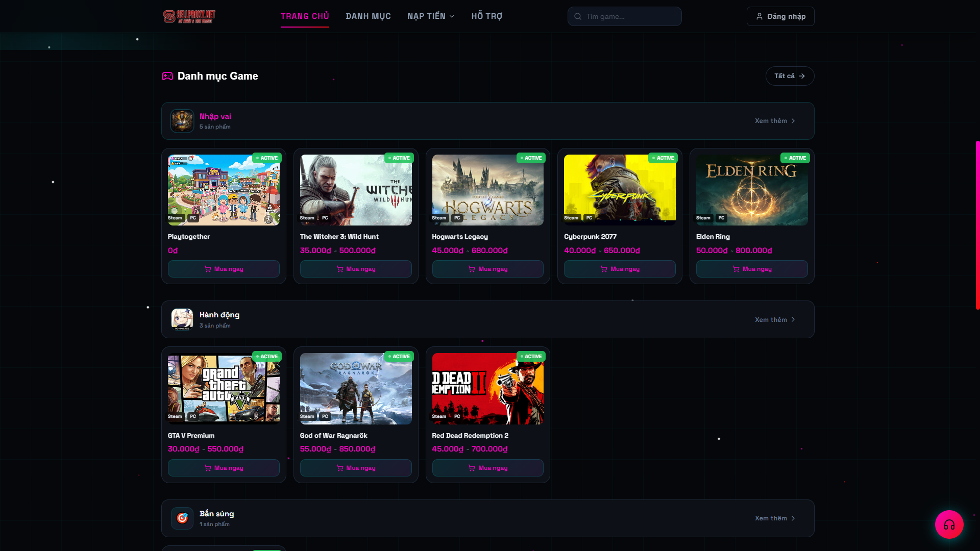
Task: Click the ACTIVE badge on GTA V Premium
Action: [x=266, y=357]
